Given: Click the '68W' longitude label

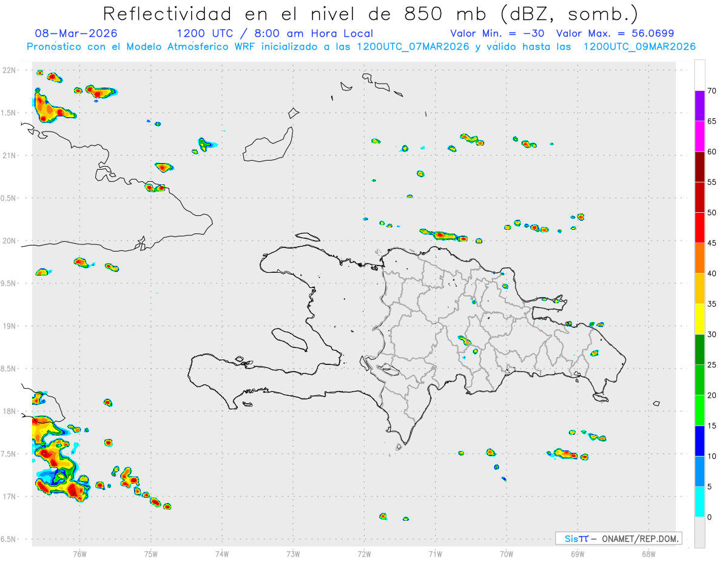Looking at the screenshot, I should [649, 554].
